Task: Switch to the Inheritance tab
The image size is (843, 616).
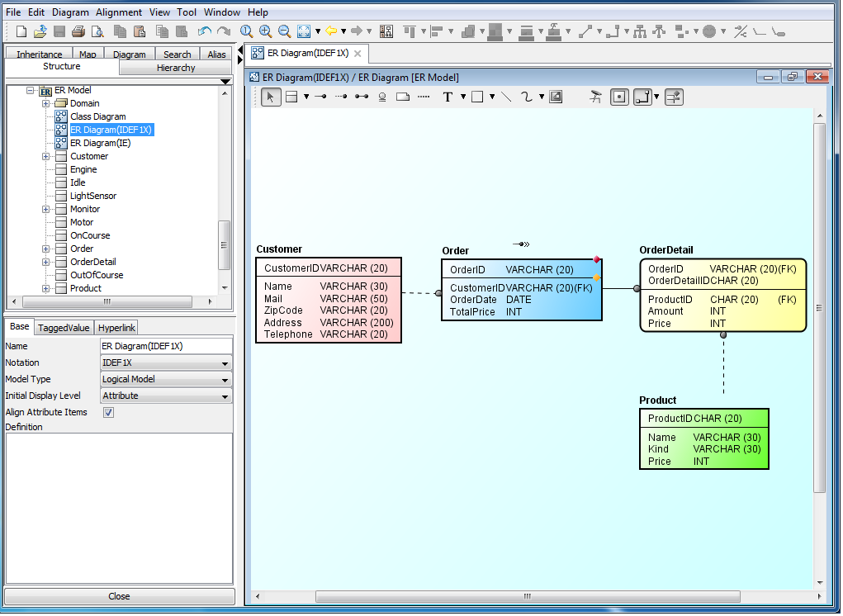Action: [x=40, y=54]
